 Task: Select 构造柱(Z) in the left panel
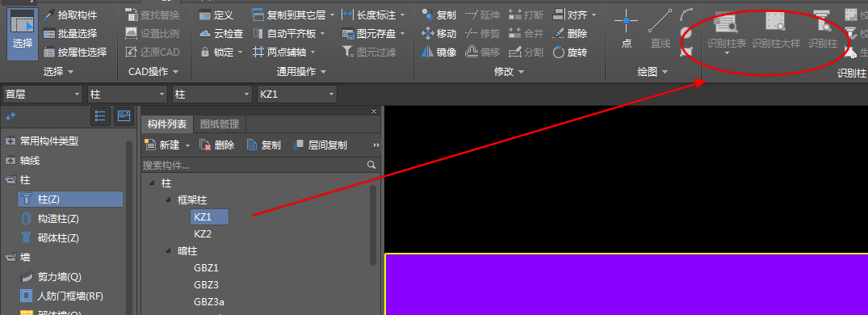(x=58, y=219)
